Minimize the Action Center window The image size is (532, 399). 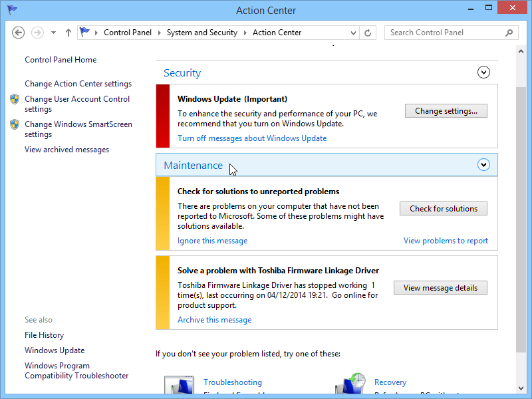[471, 8]
